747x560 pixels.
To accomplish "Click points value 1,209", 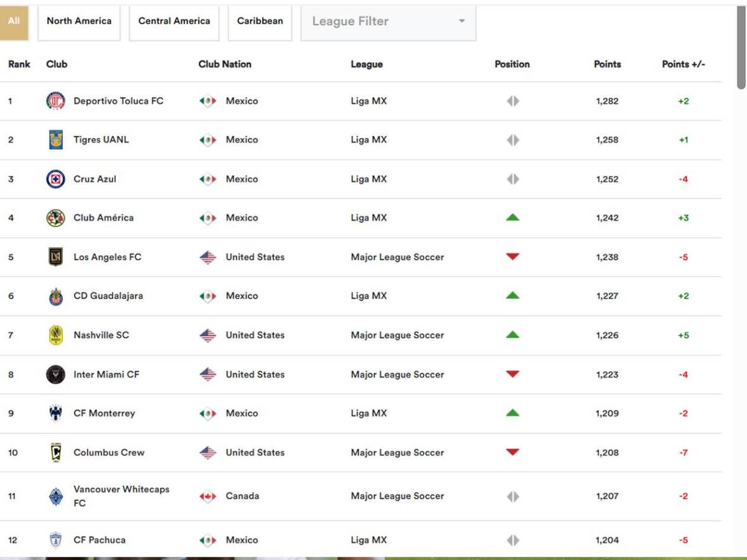I will (x=607, y=413).
